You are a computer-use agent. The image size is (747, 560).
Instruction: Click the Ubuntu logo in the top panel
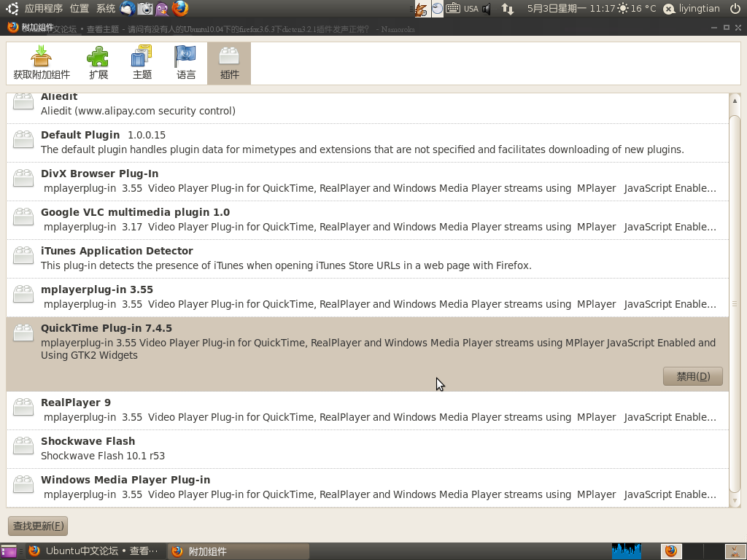[x=12, y=8]
